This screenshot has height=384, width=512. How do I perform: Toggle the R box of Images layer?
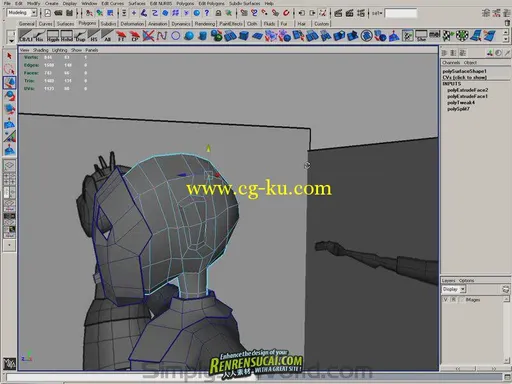point(454,300)
